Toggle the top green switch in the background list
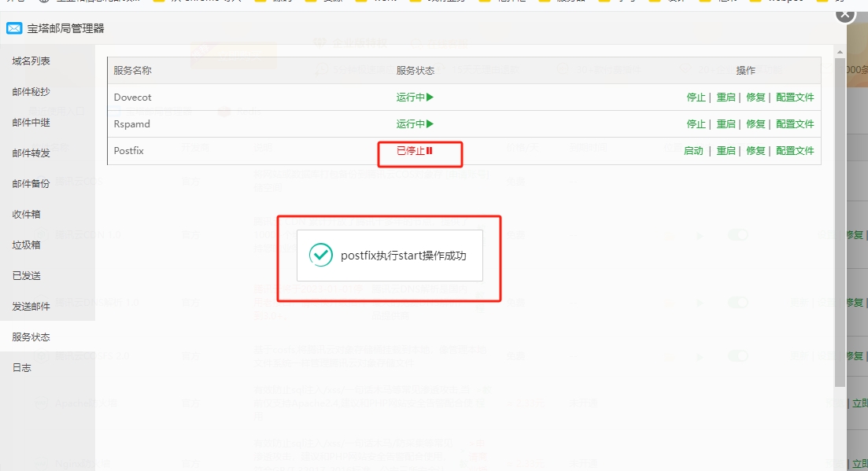This screenshot has height=471, width=868. pyautogui.click(x=738, y=234)
